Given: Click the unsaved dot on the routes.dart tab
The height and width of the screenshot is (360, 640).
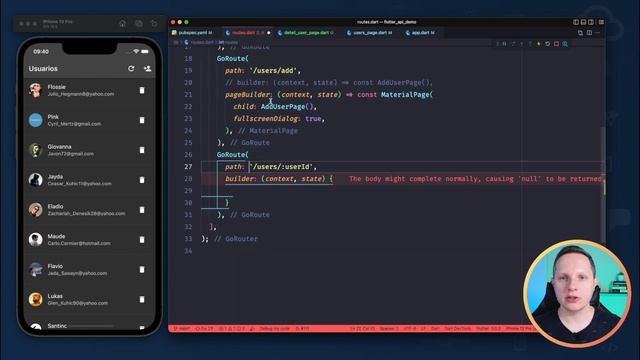Looking at the screenshot, I should tap(269, 33).
